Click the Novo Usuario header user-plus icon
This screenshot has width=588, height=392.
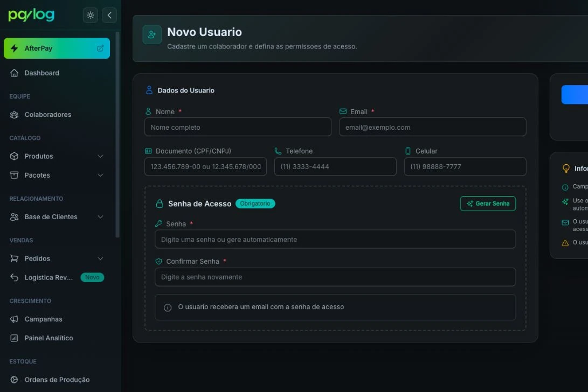[x=152, y=34]
